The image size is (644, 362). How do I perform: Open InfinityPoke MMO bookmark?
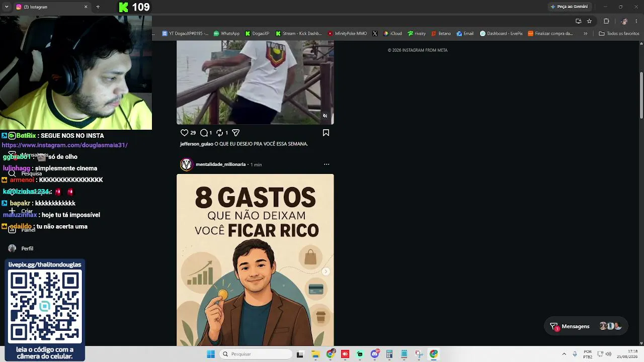[347, 34]
